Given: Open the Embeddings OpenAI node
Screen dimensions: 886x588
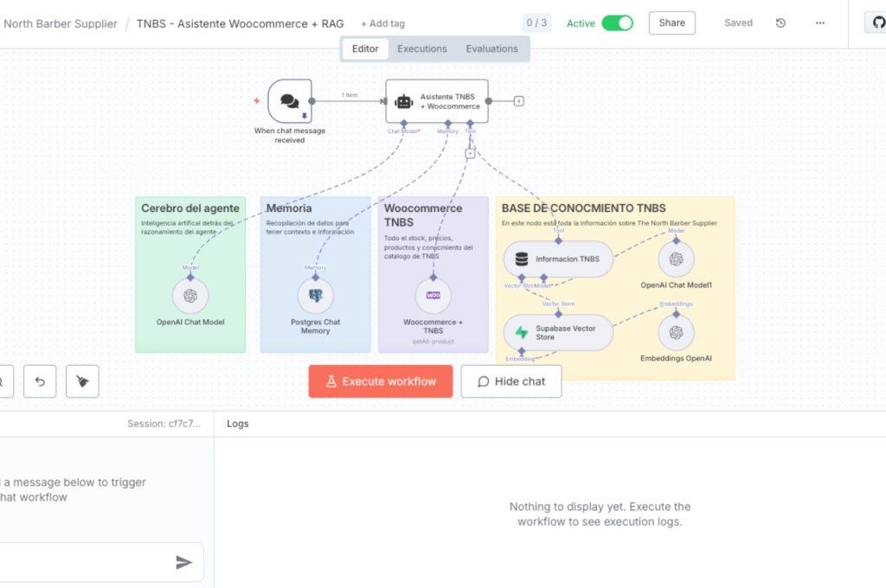Looking at the screenshot, I should click(676, 333).
